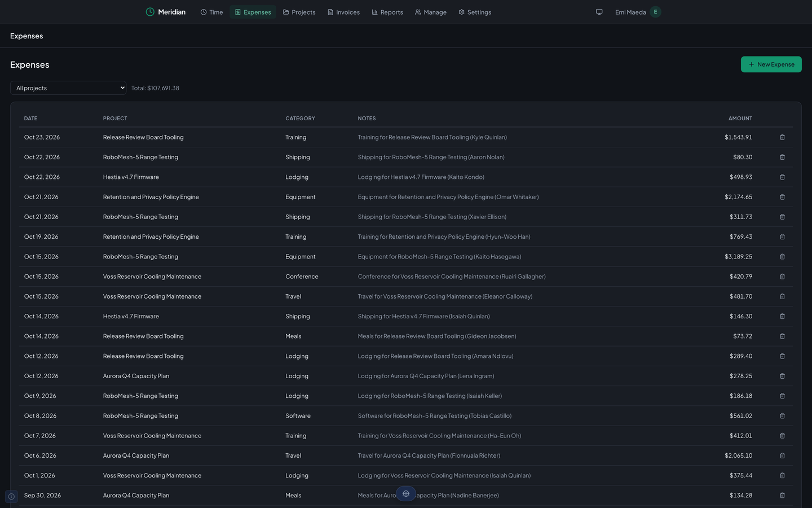Viewport: 812px width, 508px height.
Task: Delete the $3,189.25 equipment expense
Action: [782, 256]
